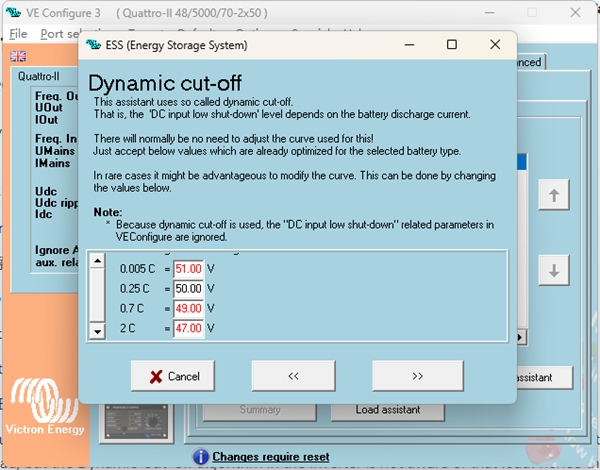The height and width of the screenshot is (470, 600).
Task: Click the control panel thumbnail image
Action: pos(136,423)
